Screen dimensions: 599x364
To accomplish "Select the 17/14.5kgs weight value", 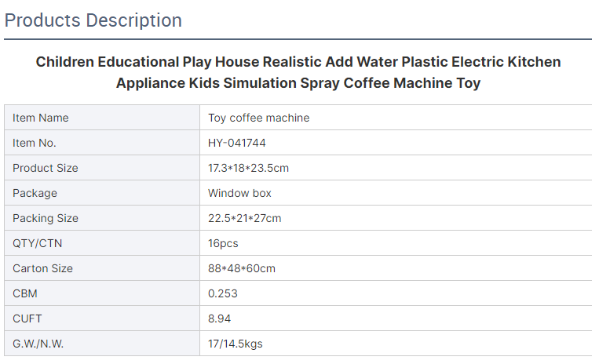I will click(236, 344).
